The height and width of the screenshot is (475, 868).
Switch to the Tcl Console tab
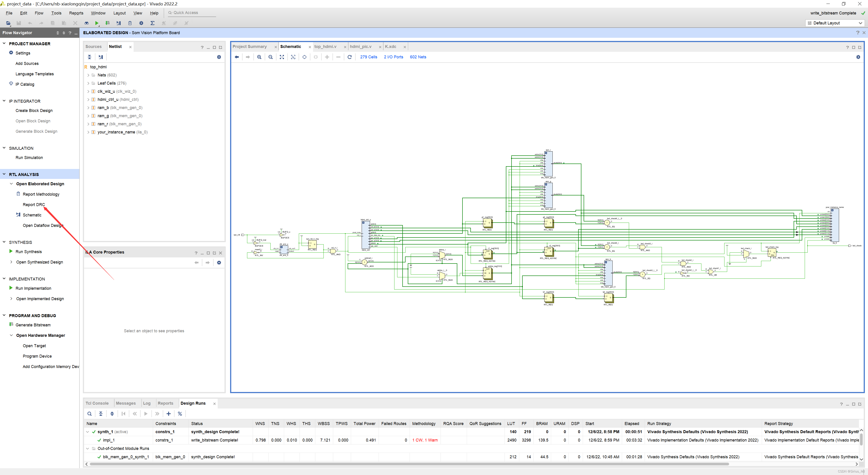click(97, 403)
